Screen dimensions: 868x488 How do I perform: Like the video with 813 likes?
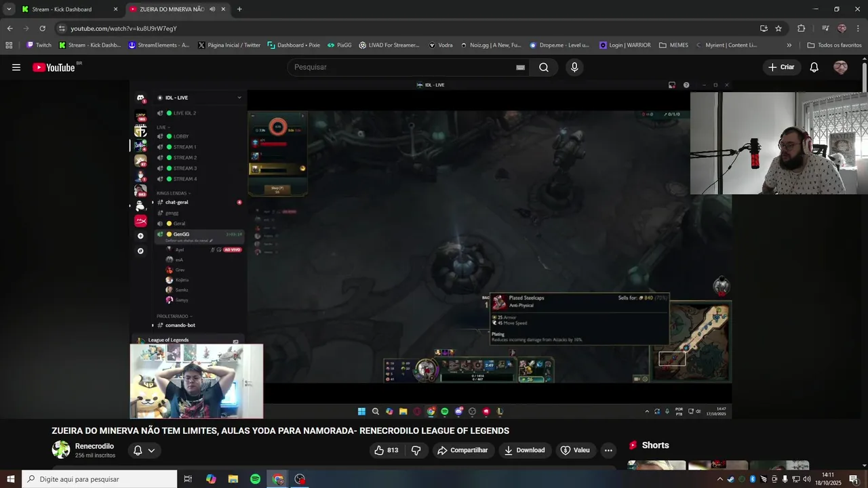coord(387,450)
